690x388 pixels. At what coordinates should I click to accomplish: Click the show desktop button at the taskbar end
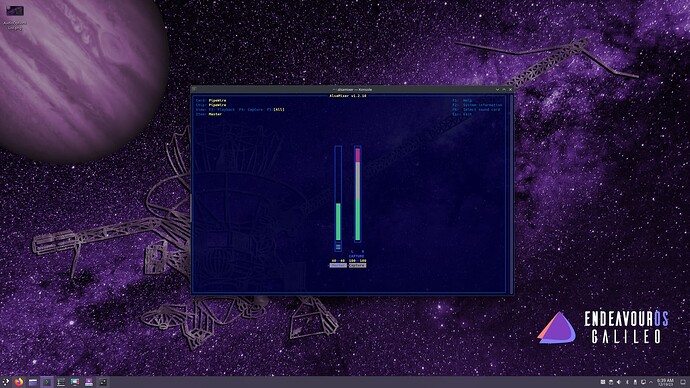pyautogui.click(x=683, y=382)
